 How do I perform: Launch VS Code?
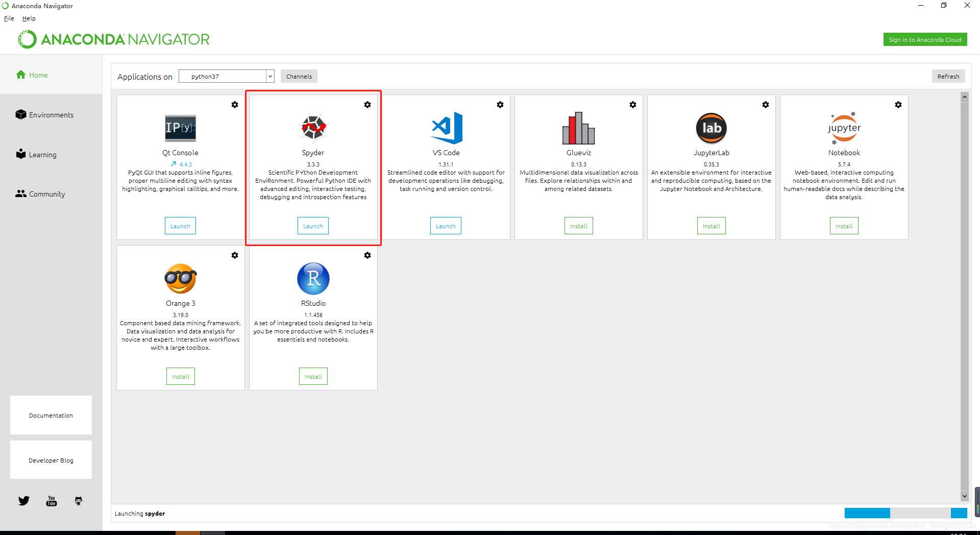click(446, 226)
